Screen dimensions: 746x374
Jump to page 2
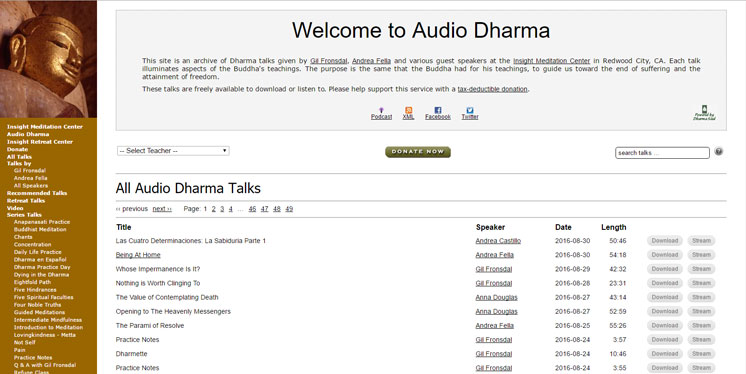[214, 209]
